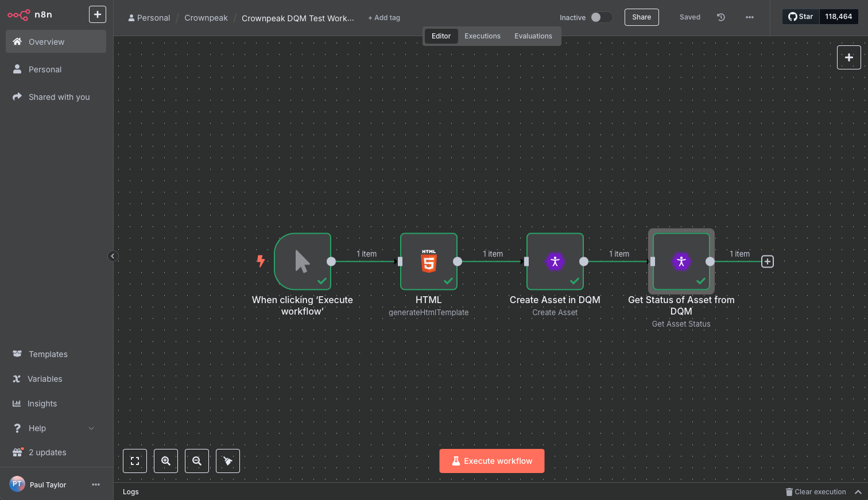The image size is (868, 500).
Task: Open the workflow options three-dot menu
Action: point(750,17)
